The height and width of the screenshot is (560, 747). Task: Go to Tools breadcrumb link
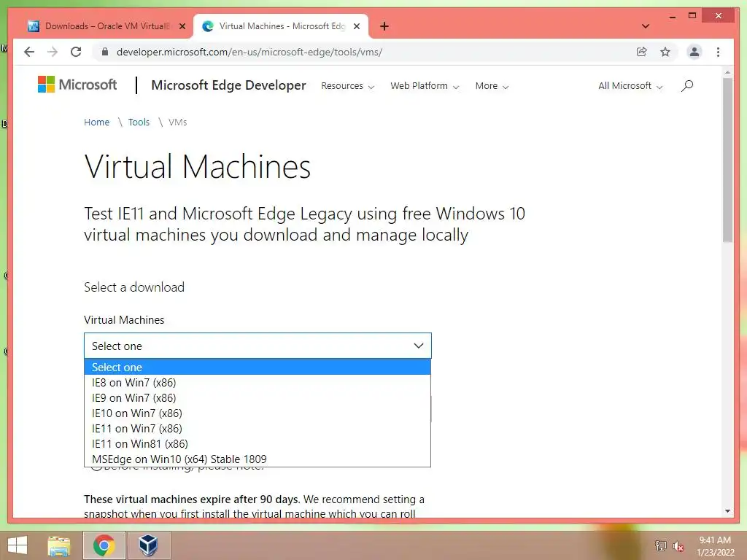click(x=139, y=122)
